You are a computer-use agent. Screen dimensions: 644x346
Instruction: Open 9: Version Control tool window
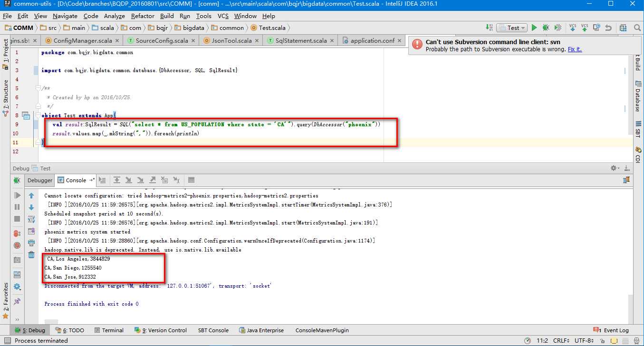pyautogui.click(x=161, y=330)
